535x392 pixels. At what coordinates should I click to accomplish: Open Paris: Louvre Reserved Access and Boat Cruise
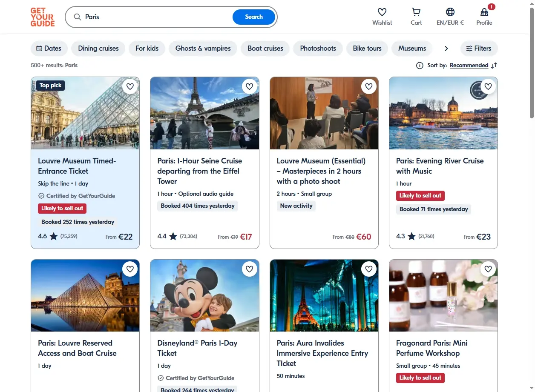77,348
